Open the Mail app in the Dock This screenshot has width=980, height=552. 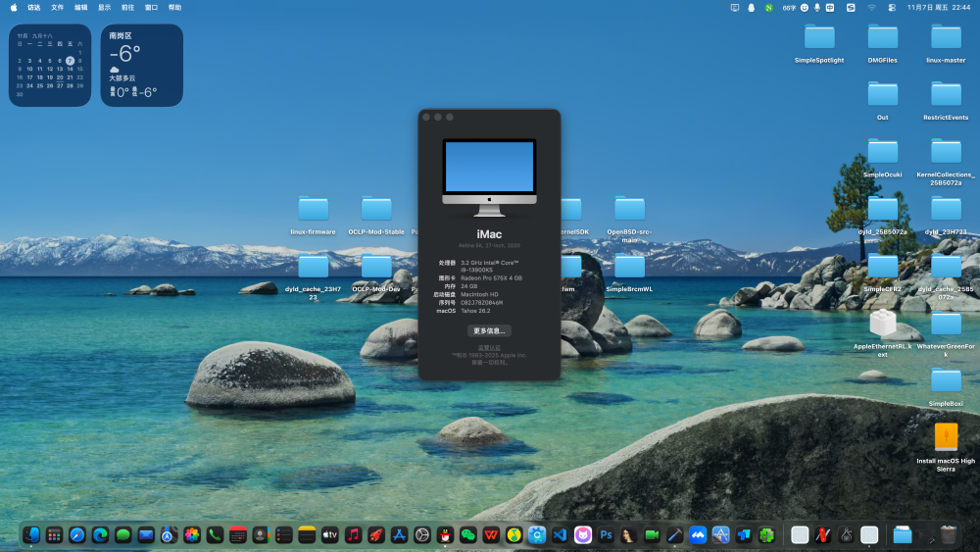coord(146,535)
